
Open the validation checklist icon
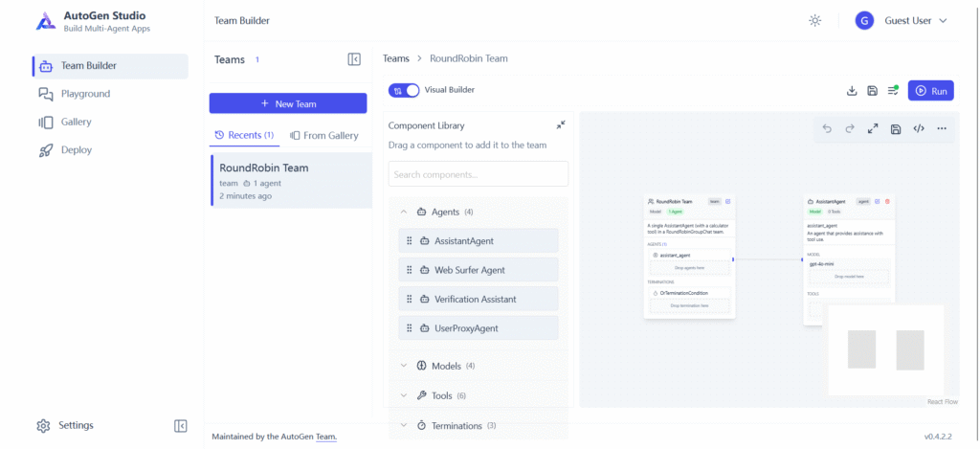click(893, 91)
